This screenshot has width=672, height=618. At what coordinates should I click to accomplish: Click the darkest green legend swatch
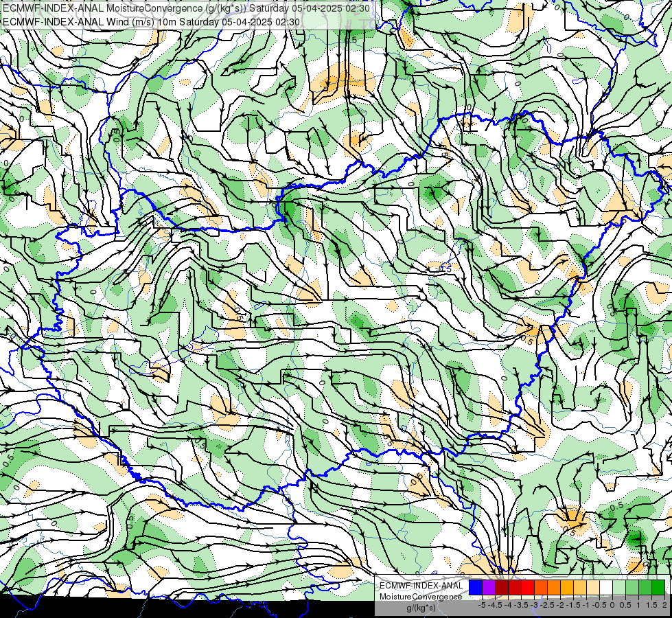658,587
